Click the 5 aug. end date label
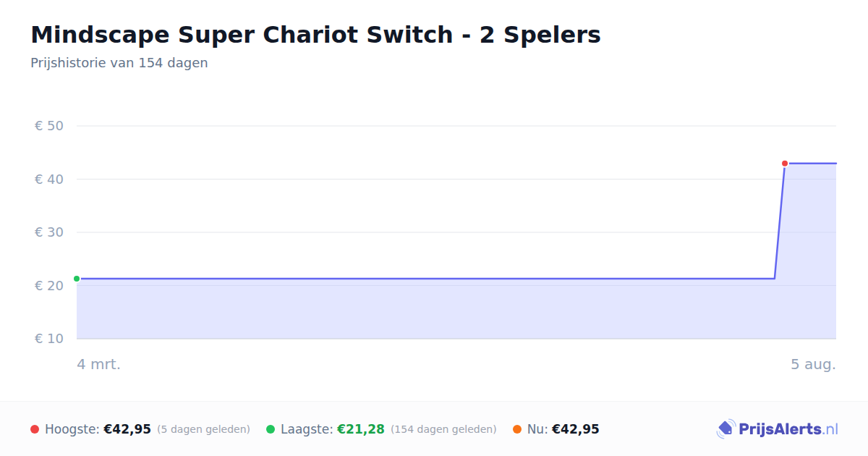The height and width of the screenshot is (456, 868). (x=813, y=364)
